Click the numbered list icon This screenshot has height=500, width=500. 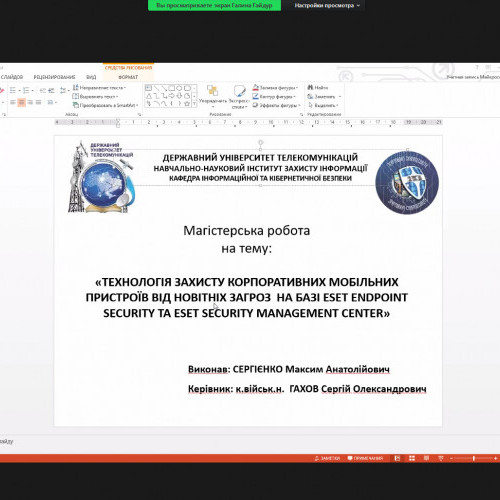point(27,90)
